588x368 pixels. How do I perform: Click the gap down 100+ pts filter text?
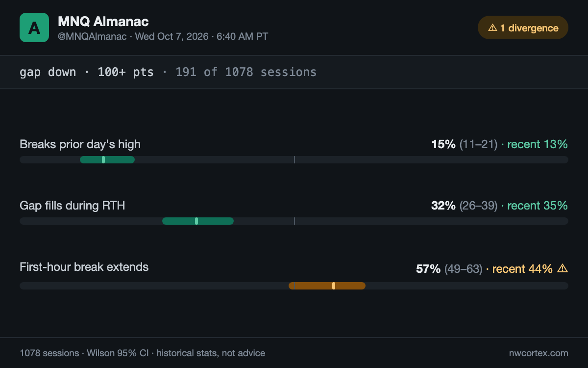87,72
